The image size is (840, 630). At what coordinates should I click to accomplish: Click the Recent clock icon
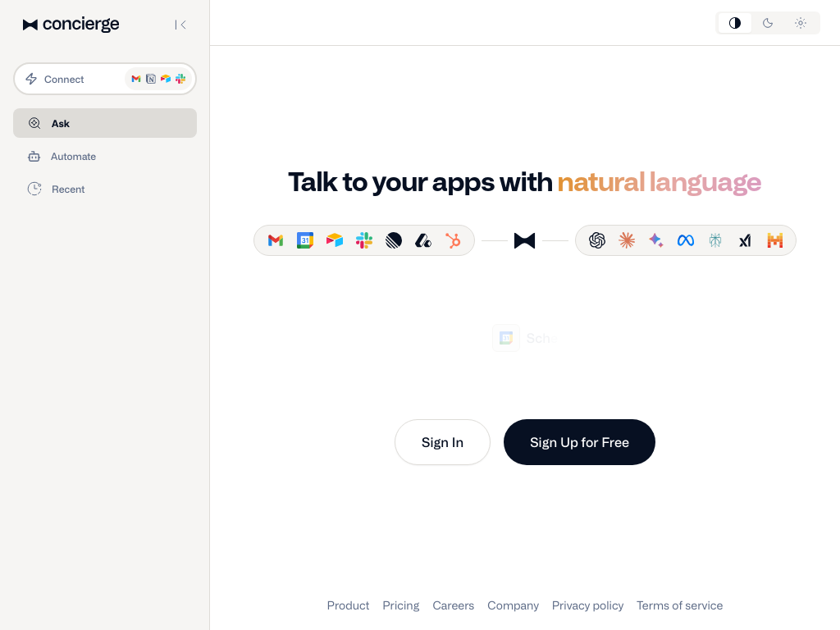click(x=34, y=189)
